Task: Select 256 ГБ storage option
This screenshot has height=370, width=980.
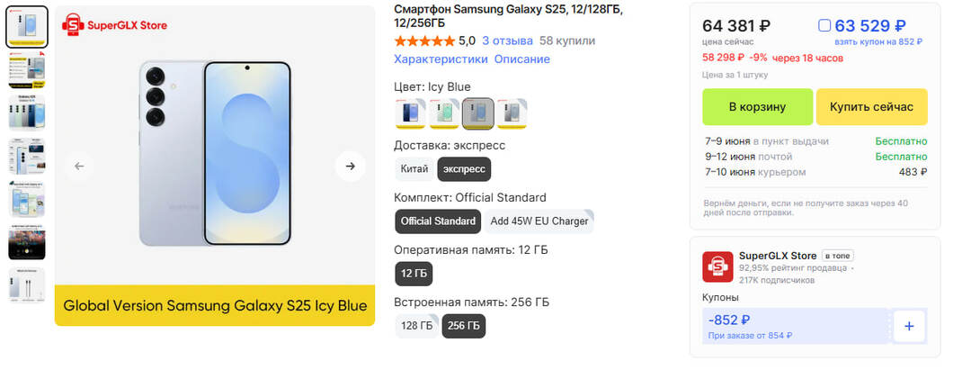Action: click(x=463, y=325)
